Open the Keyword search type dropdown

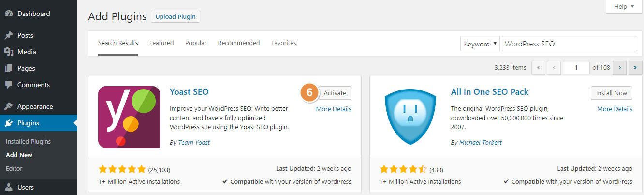(480, 44)
